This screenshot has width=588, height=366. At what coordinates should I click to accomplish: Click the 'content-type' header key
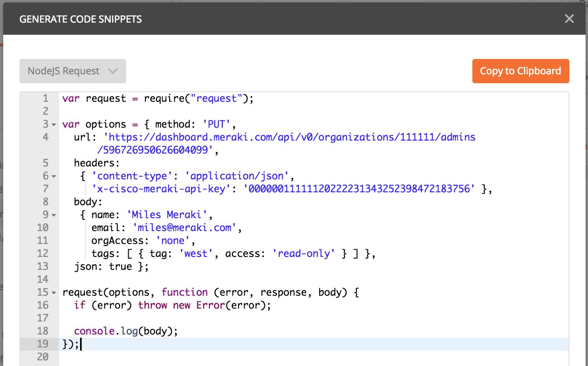pyautogui.click(x=132, y=176)
